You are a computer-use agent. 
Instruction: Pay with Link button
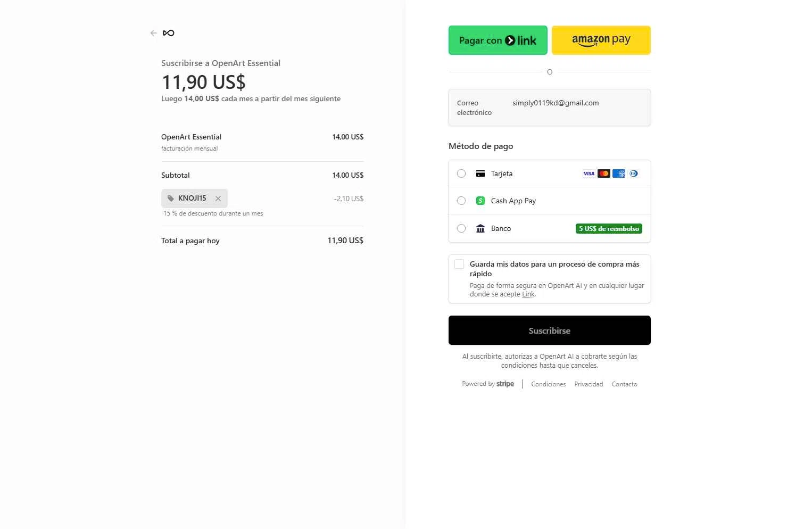pyautogui.click(x=498, y=40)
